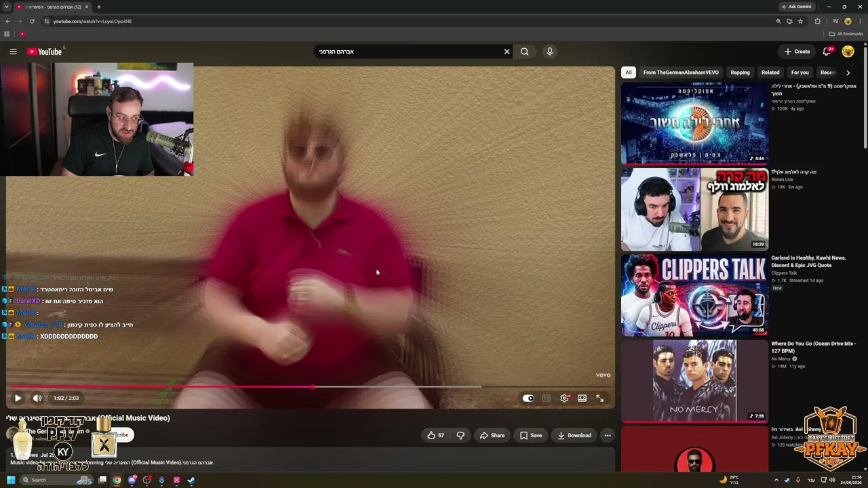Viewport: 868px width, 488px height.
Task: Open the Clippers Talk video thumbnail
Action: (x=694, y=296)
